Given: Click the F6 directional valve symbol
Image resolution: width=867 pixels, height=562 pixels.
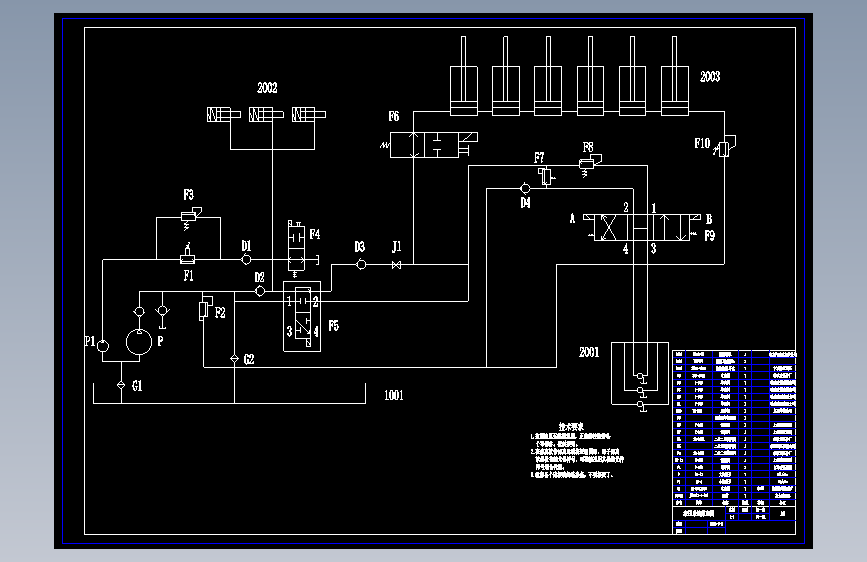Looking at the screenshot, I should (429, 145).
